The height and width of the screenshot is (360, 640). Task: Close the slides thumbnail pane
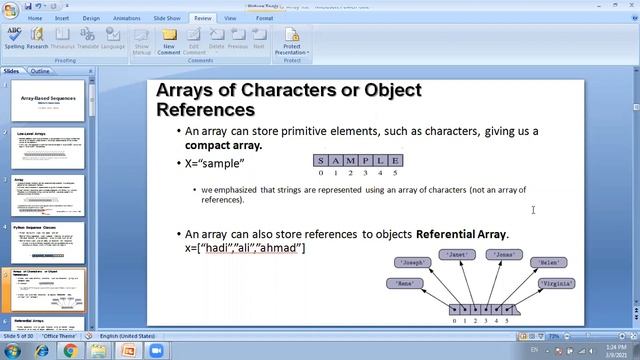(x=90, y=71)
